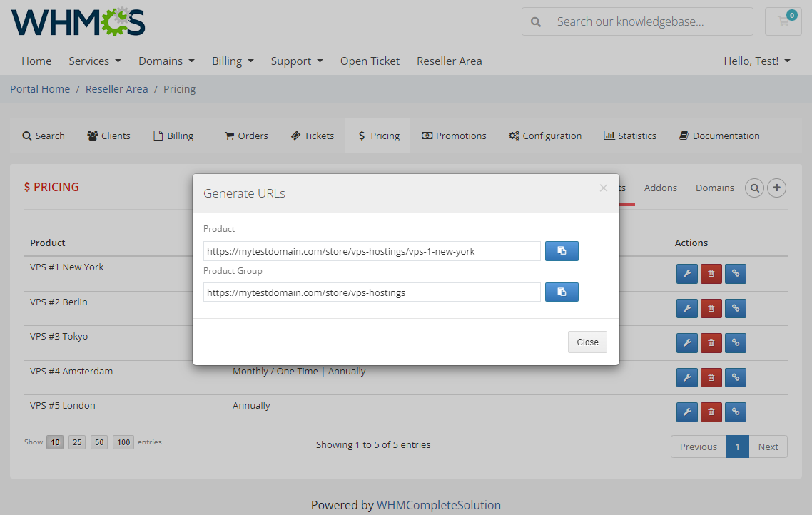Open the Services dropdown menu
The image size is (812, 515).
coord(94,61)
